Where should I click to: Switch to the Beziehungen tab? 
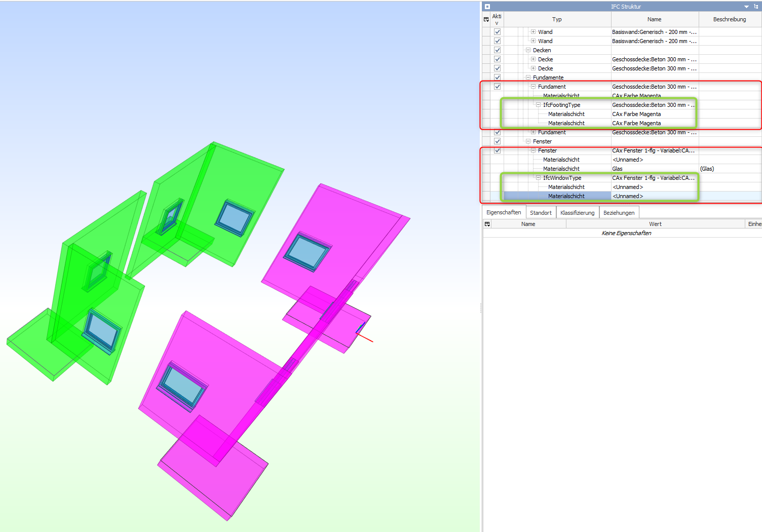pyautogui.click(x=619, y=213)
